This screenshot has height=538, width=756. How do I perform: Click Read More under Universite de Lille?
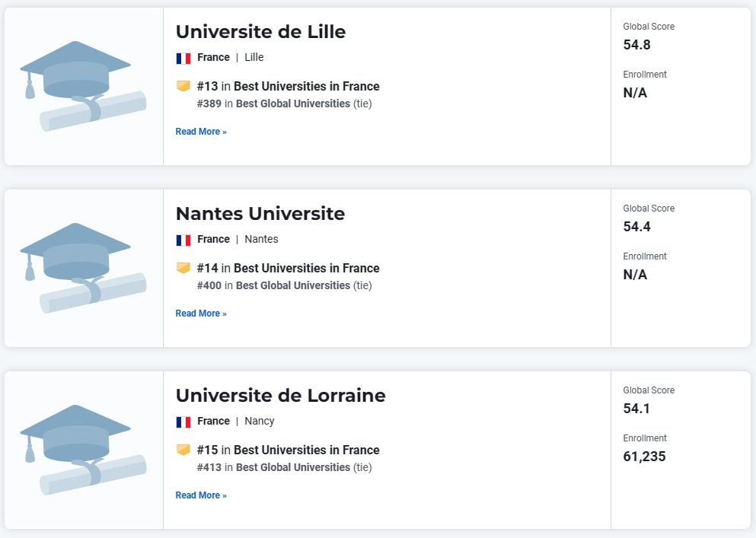(201, 132)
